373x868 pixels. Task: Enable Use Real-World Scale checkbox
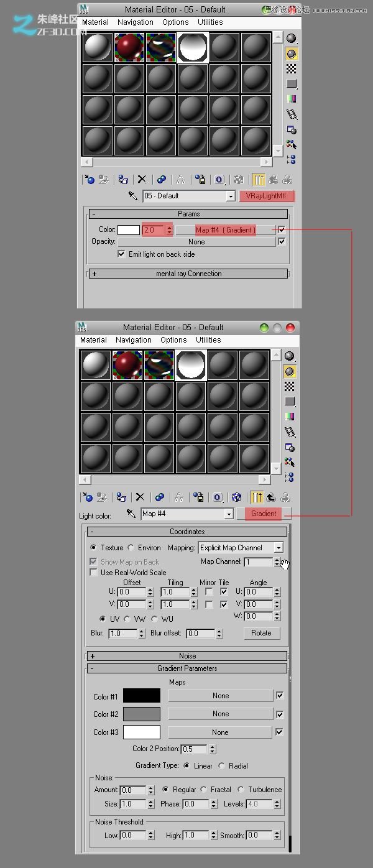(94, 573)
